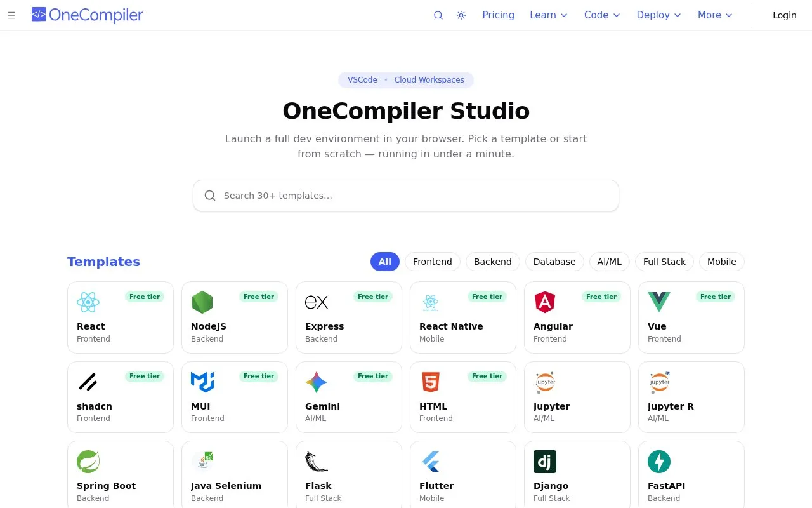Screen dimensions: 812x508
Task: Open the Angular template icon
Action: [x=545, y=302]
